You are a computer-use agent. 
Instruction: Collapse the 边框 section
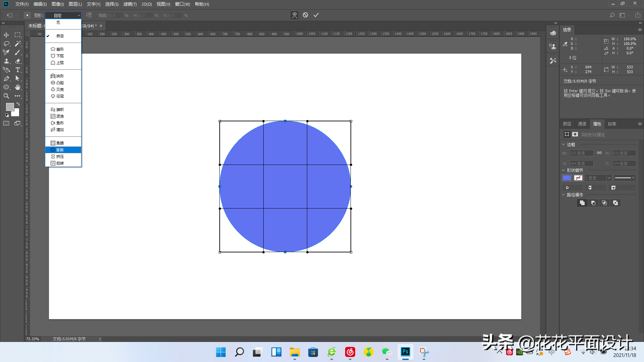[563, 144]
